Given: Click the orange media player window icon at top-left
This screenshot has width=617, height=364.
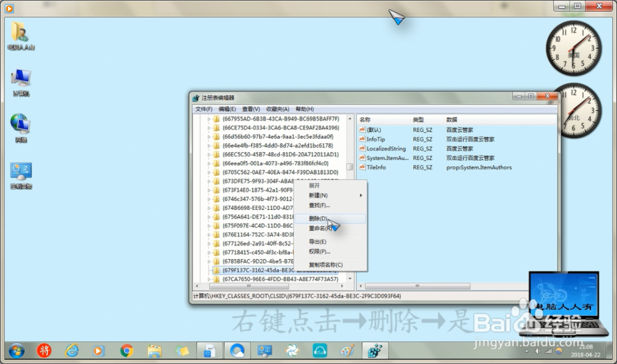Looking at the screenshot, I should (x=9, y=8).
